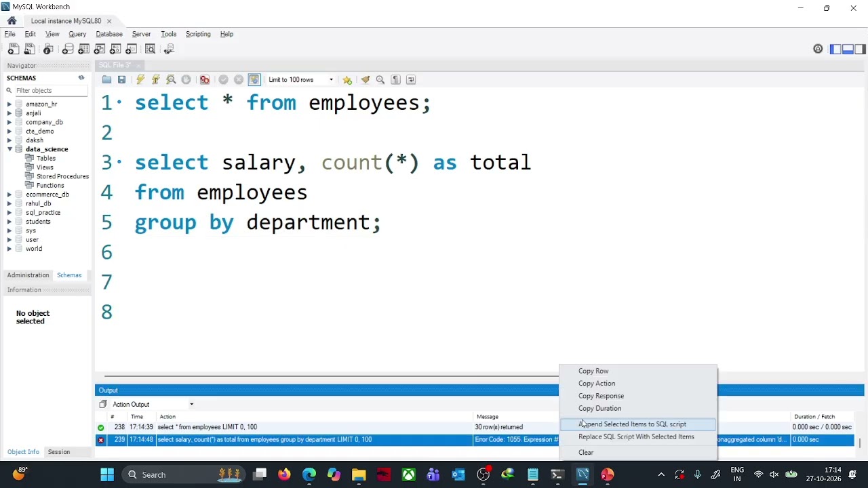
Task: Open File Explorer from the taskbar
Action: click(x=359, y=474)
